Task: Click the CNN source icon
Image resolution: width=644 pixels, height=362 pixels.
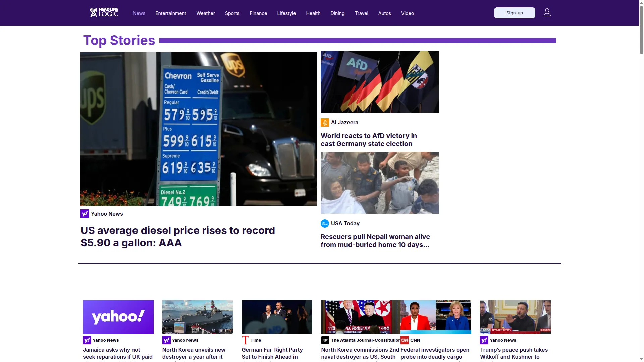Action: [x=405, y=340]
